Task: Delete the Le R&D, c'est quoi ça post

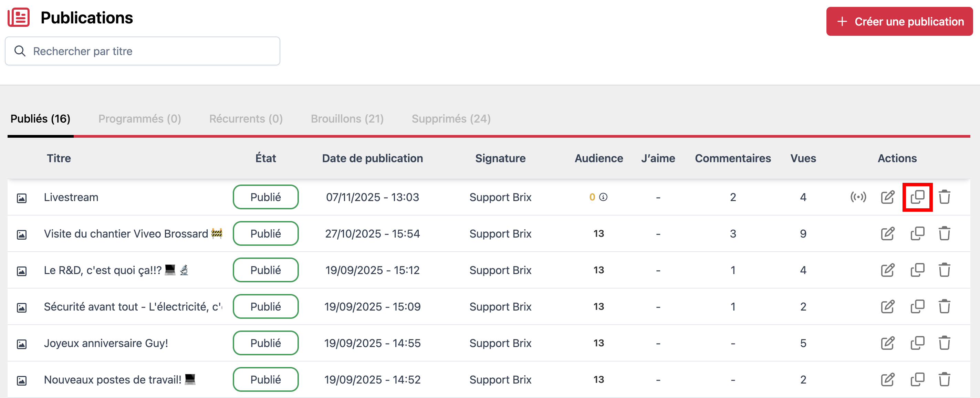Action: click(944, 270)
